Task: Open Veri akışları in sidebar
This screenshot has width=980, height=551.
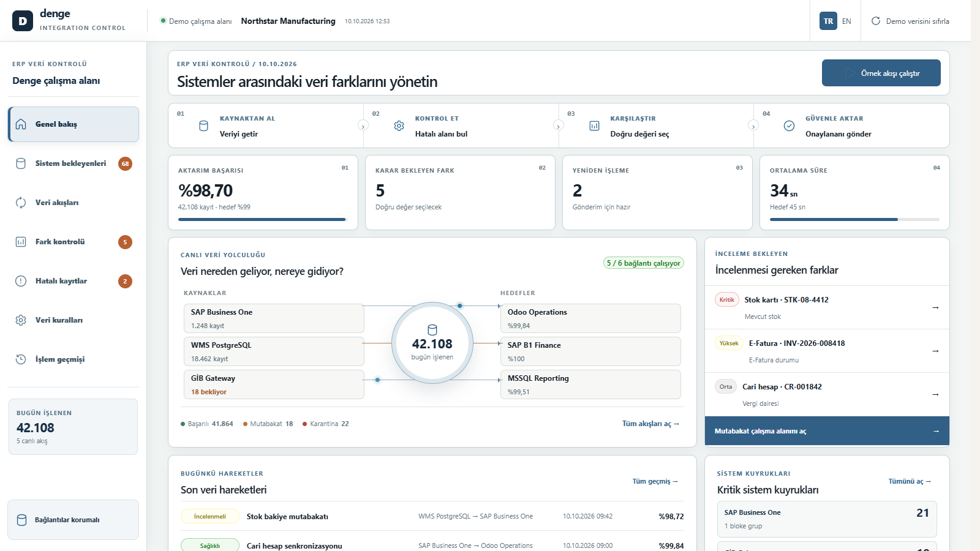Action: point(73,203)
